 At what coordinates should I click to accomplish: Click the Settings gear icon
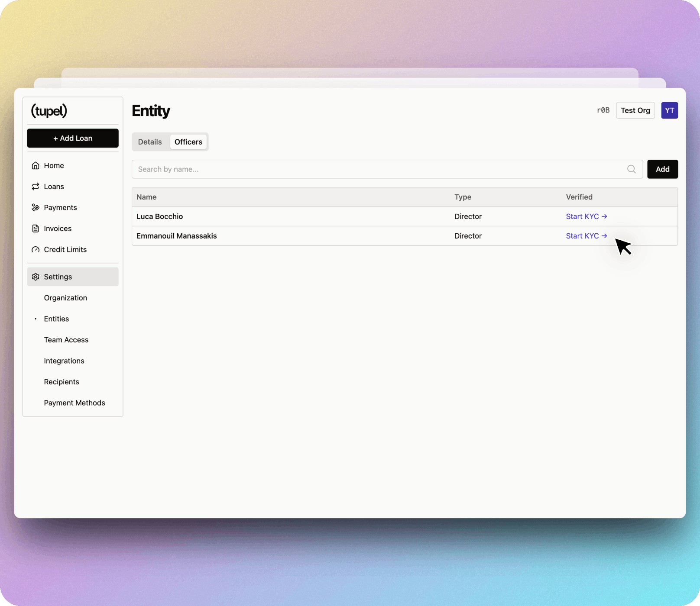36,277
